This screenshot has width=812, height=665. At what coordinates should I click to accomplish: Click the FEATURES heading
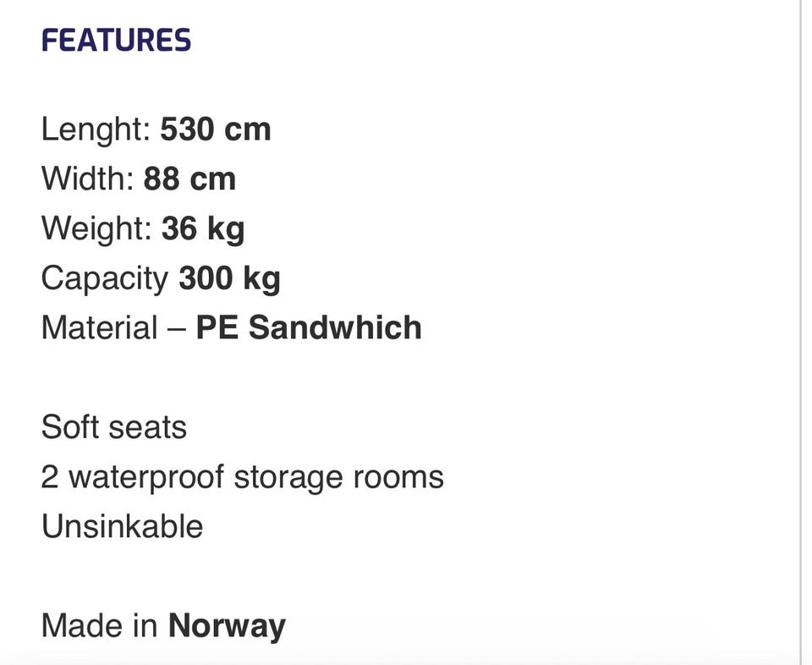[116, 41]
